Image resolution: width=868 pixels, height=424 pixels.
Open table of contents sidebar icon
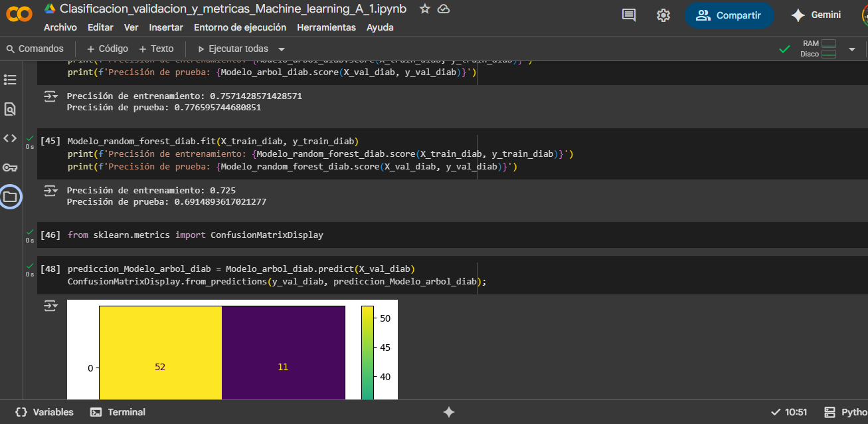10,80
